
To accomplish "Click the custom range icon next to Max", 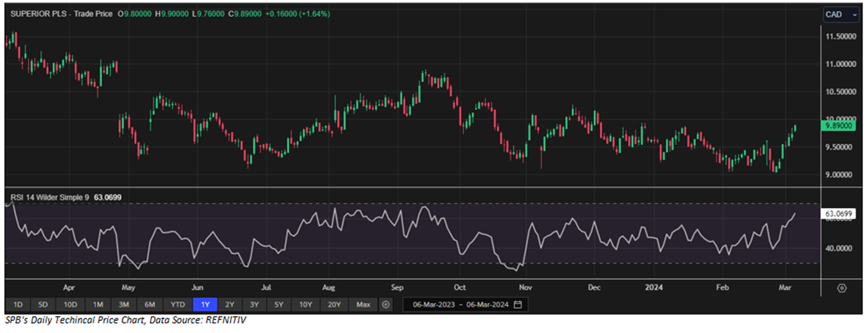I will 386,304.
